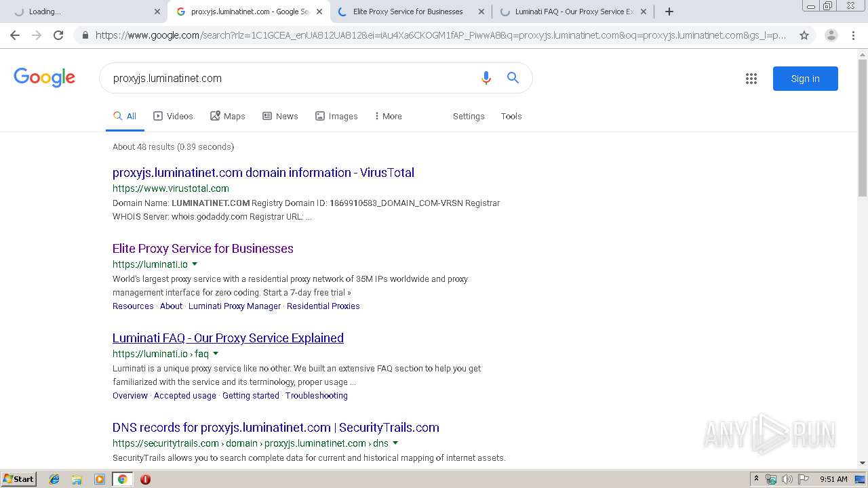Expand the arrow next to luminati.io › faq
Screen dimensions: 868x488
216,353
